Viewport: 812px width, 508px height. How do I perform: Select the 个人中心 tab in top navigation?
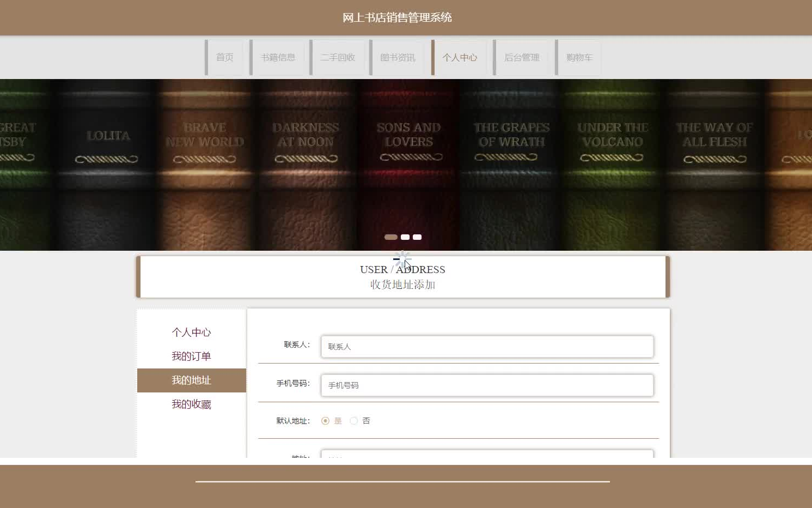460,57
